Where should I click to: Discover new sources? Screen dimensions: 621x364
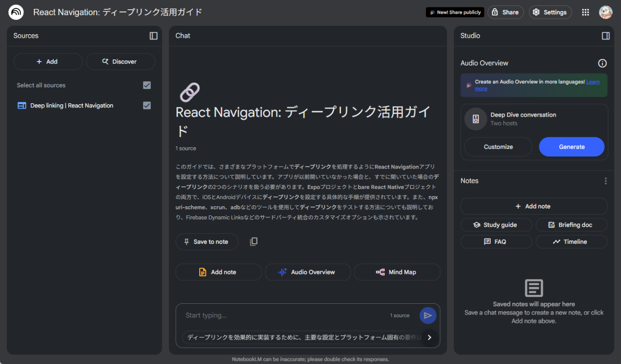121,62
